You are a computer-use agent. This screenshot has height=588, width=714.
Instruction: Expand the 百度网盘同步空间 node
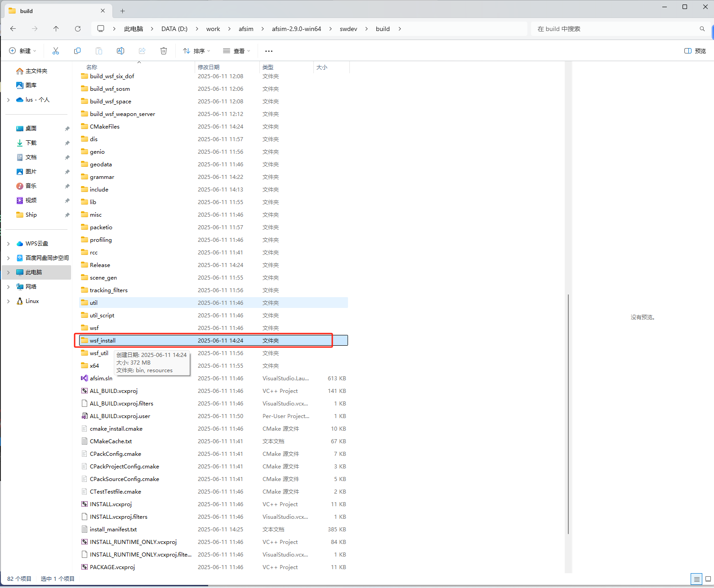[8, 258]
